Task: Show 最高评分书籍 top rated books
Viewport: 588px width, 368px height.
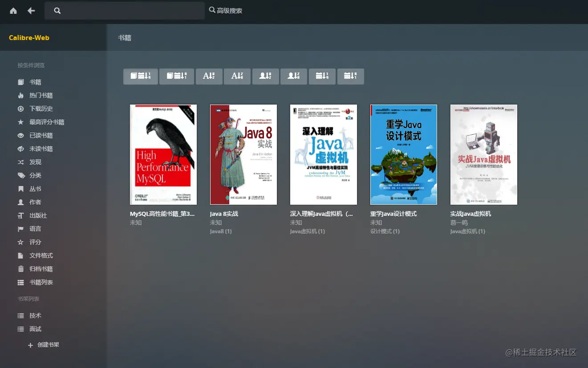Action: pos(47,122)
